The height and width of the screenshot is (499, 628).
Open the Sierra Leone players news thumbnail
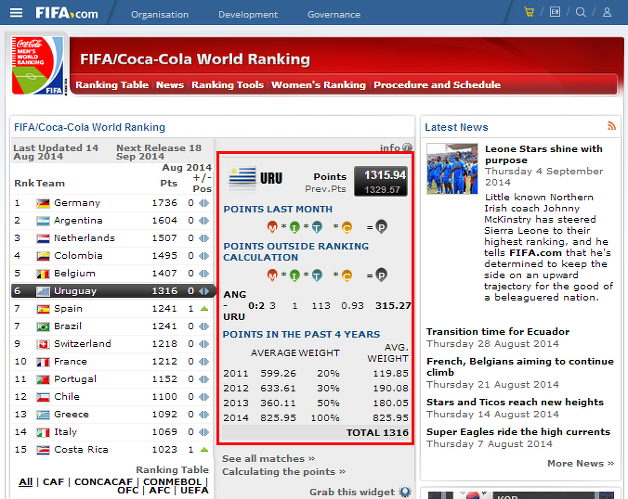[452, 169]
